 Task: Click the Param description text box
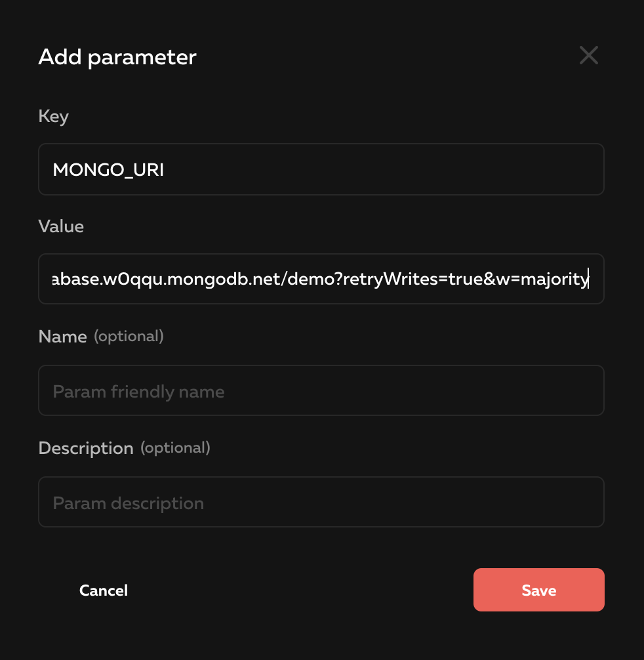321,502
